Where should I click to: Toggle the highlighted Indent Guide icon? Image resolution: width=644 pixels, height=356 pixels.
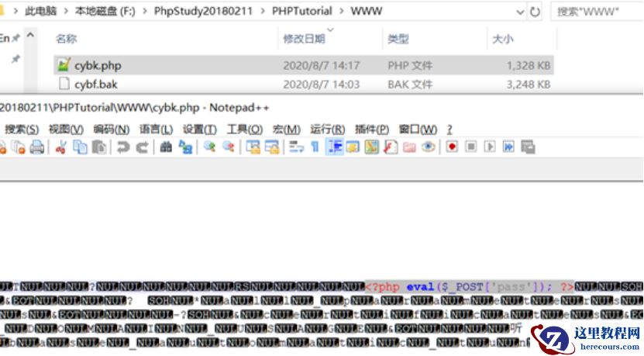tap(335, 147)
